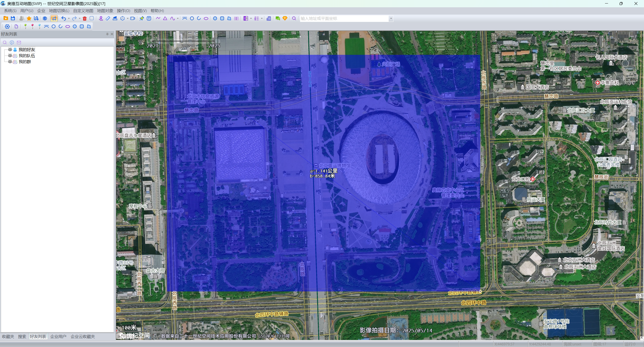Select the text label T tool

click(x=149, y=18)
